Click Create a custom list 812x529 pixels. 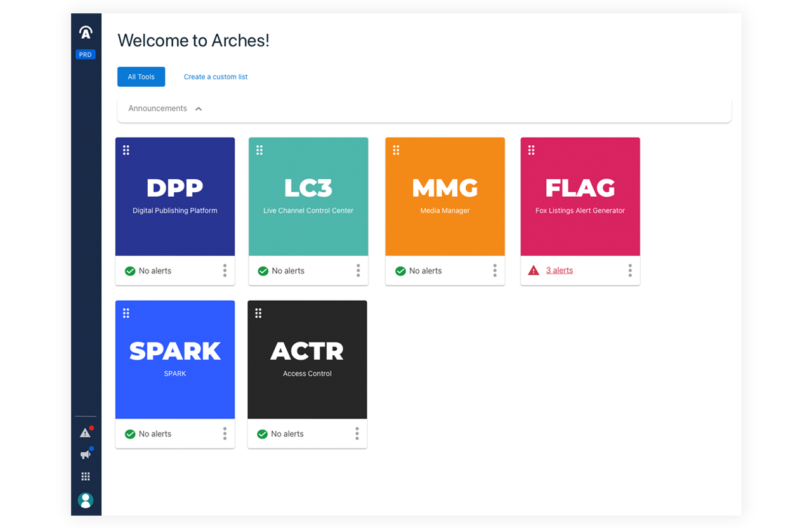216,77
